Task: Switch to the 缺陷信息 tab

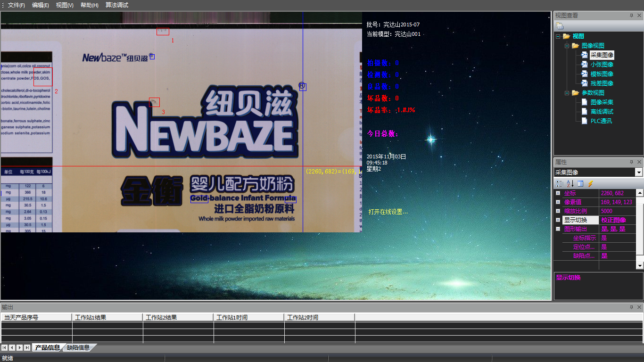Action: (x=78, y=348)
